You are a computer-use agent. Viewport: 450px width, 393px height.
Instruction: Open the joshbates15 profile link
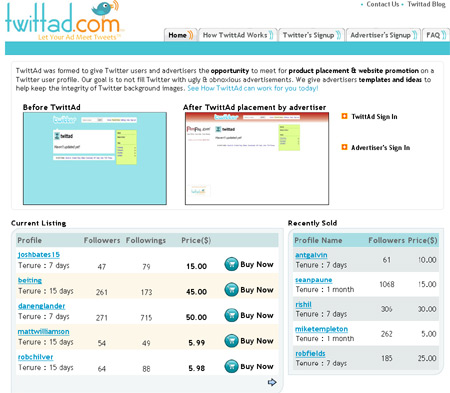pyautogui.click(x=39, y=255)
